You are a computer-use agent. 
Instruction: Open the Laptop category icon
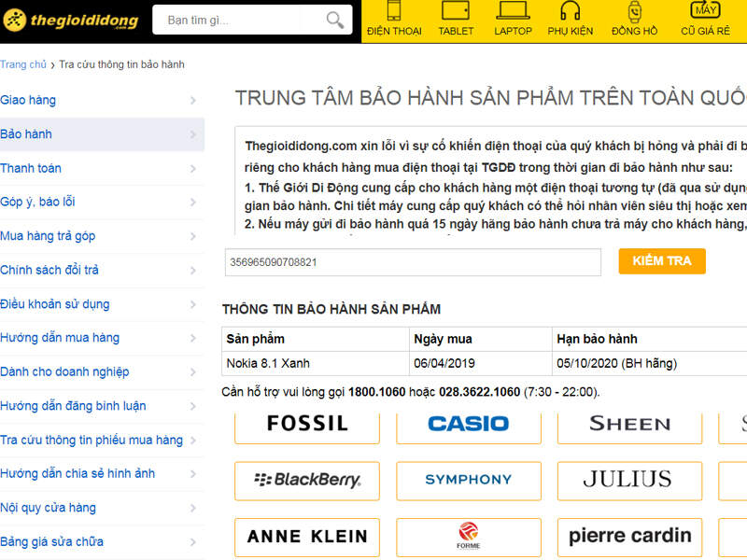[513, 21]
